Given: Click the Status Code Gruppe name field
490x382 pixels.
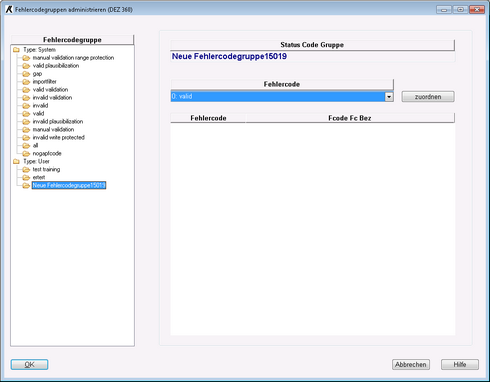Looking at the screenshot, I should tap(313, 56).
